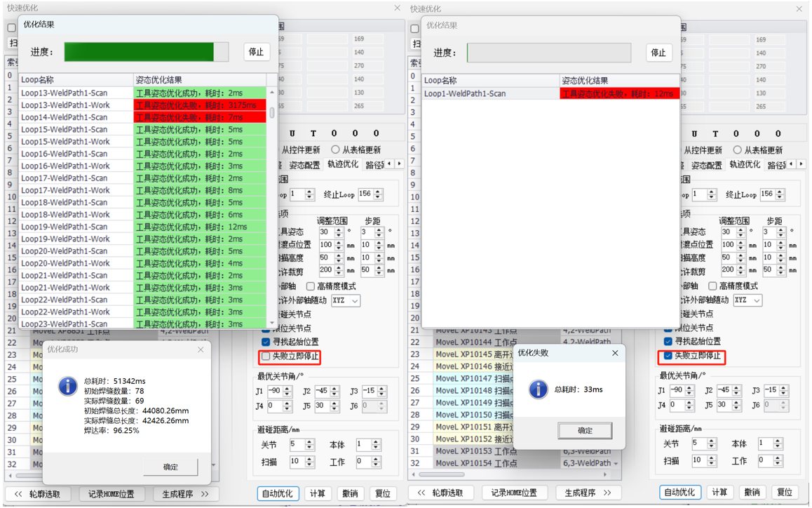Click 自动优化 button in the left window
This screenshot has width=812, height=508.
point(278,493)
